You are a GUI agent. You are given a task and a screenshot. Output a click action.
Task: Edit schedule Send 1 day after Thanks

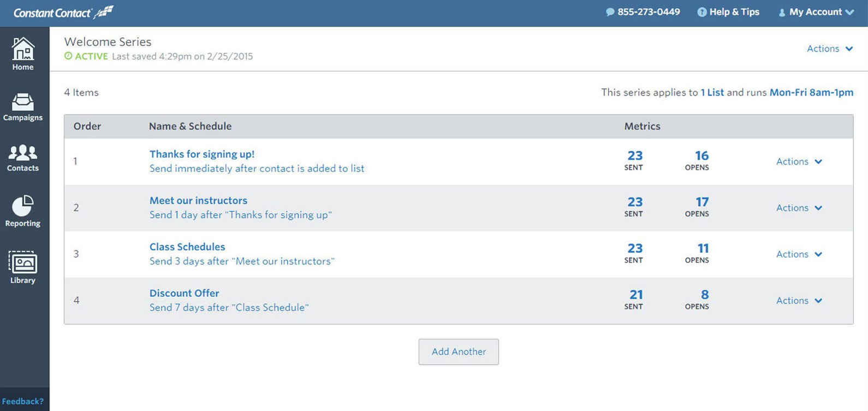pos(241,215)
